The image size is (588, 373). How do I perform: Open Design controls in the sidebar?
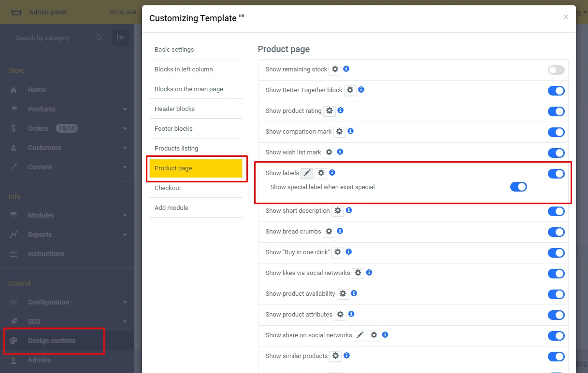coord(51,341)
